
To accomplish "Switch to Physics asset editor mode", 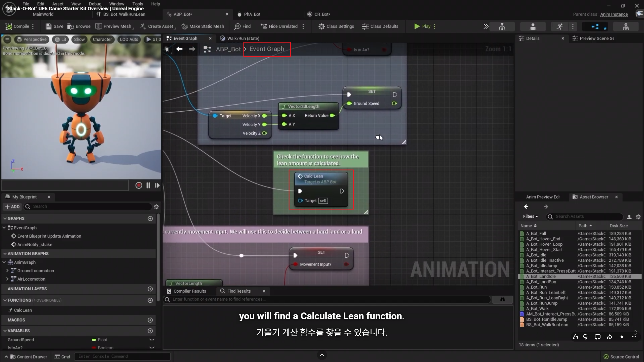I will click(x=626, y=26).
